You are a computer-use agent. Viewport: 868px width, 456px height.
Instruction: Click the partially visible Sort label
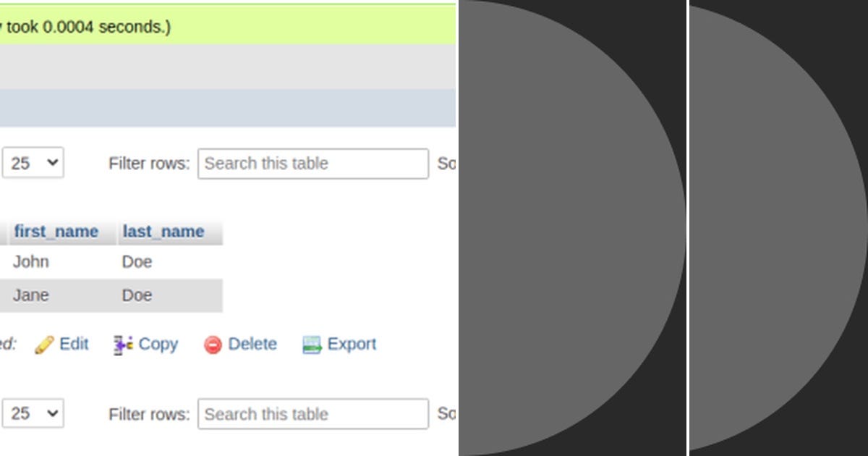(449, 164)
